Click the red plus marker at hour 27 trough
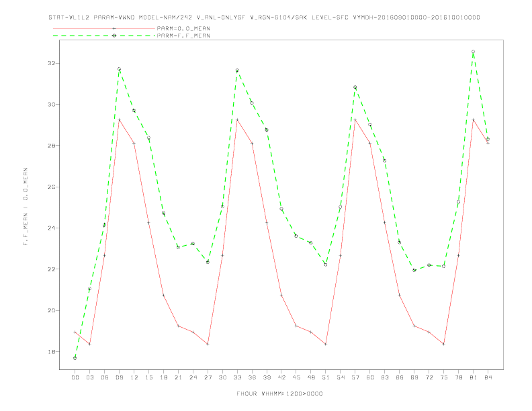 pos(208,344)
